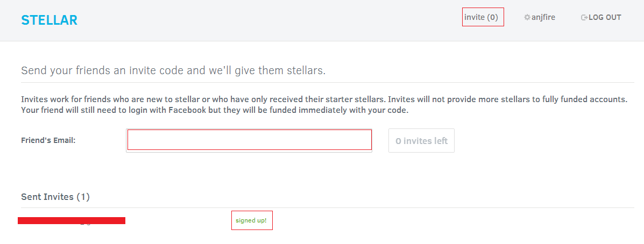644x244 pixels.
Task: Open the anjfire account settings
Action: (x=543, y=17)
